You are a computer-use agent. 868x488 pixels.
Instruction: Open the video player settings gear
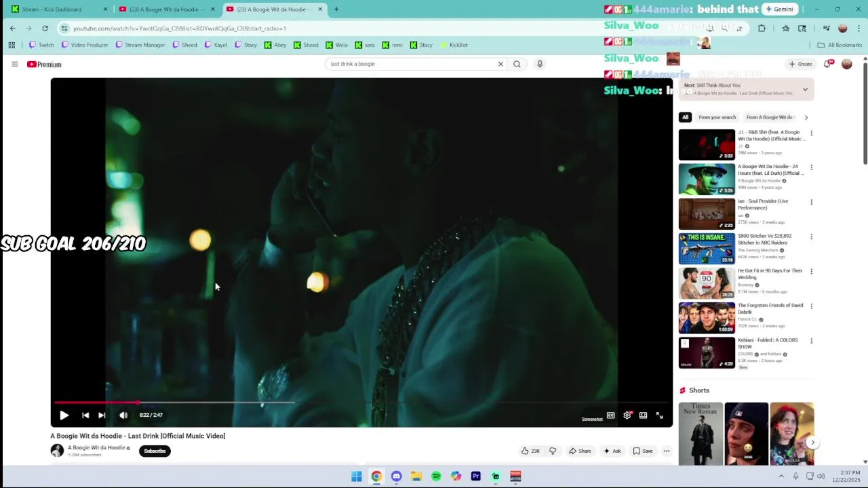(627, 415)
